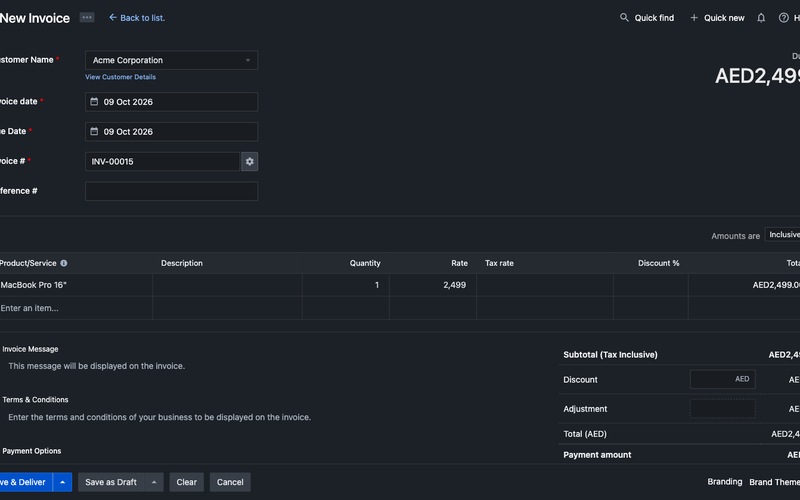
Task: Click the row total AED2,499.00 cell
Action: click(x=744, y=285)
